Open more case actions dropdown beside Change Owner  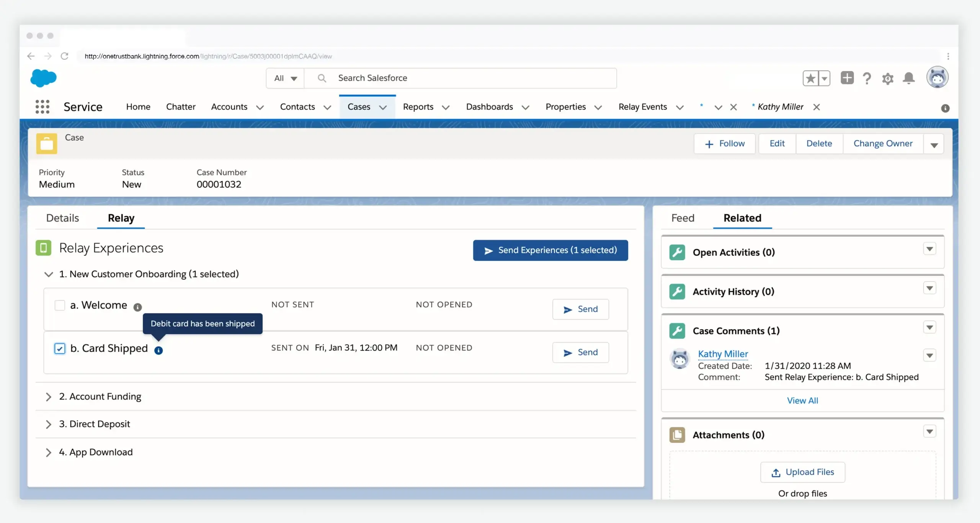pyautogui.click(x=934, y=144)
